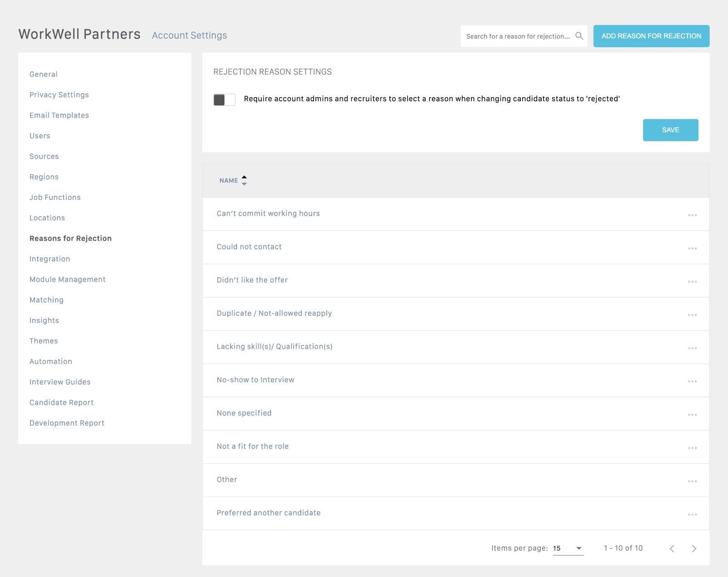Open three-dot menu for 'Didn't like the offer'
Image resolution: width=728 pixels, height=577 pixels.
click(x=692, y=282)
